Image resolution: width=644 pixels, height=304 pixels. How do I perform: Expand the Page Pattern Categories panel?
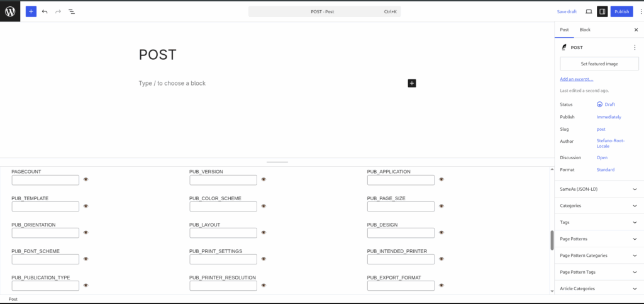pyautogui.click(x=599, y=255)
